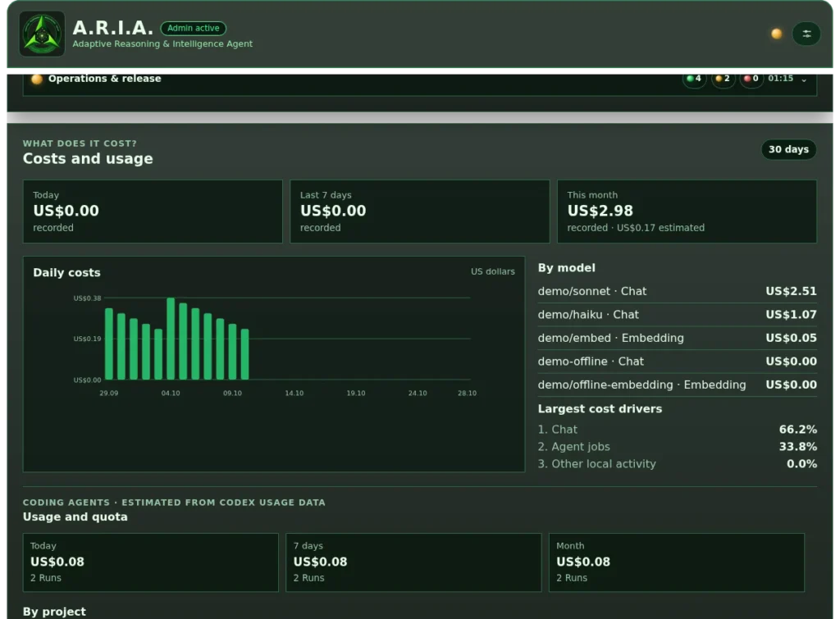The image size is (840, 619).
Task: Click the "US$2.51" model cost value
Action: 792,291
